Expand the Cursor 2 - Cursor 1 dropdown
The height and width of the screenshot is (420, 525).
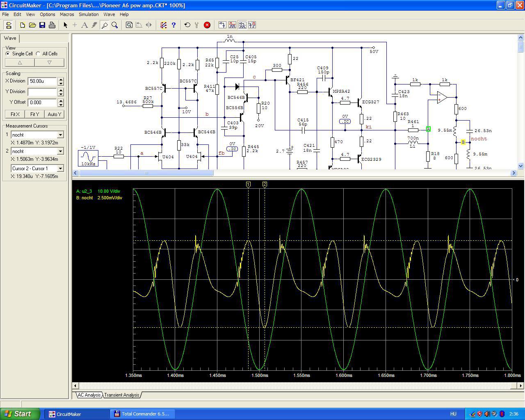60,169
